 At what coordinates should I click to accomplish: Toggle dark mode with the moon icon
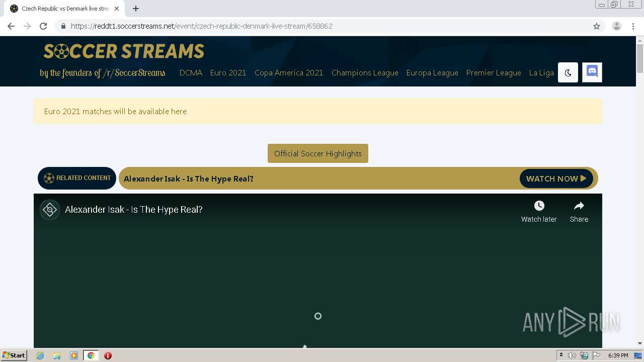point(568,72)
